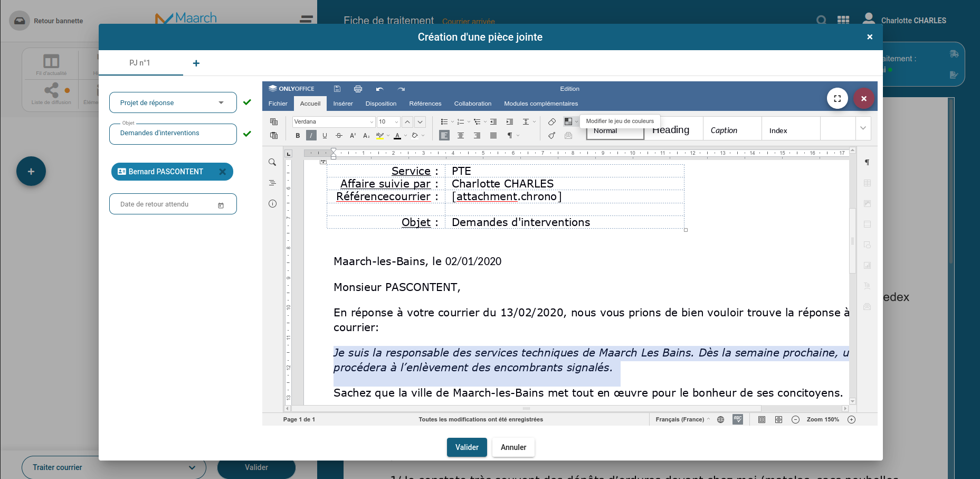Open the Fichier tab
The width and height of the screenshot is (980, 479).
click(278, 104)
